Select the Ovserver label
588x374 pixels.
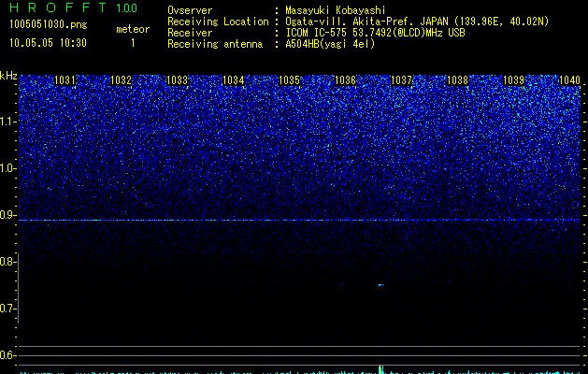click(x=190, y=10)
